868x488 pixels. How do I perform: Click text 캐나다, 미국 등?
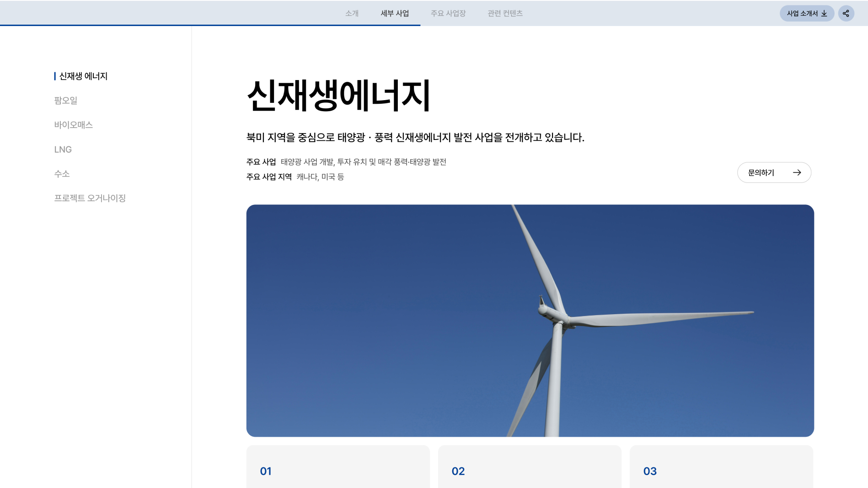tap(320, 177)
